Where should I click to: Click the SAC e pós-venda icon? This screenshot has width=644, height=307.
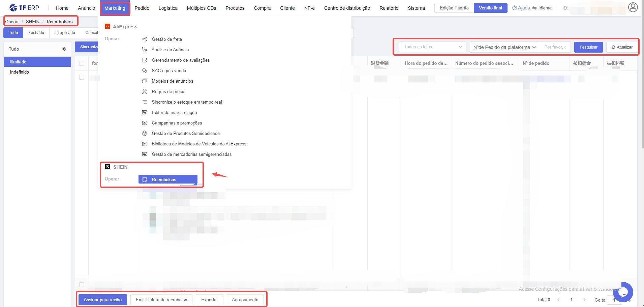click(145, 71)
